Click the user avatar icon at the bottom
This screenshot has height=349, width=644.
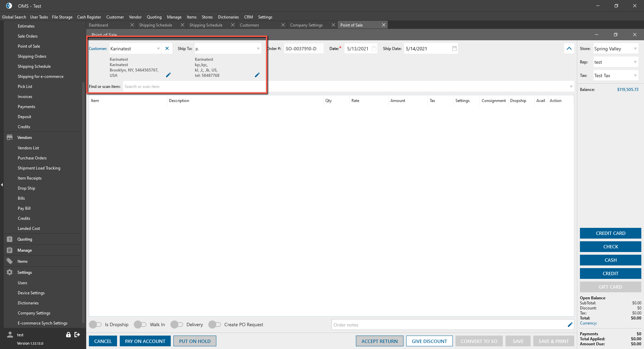10,335
